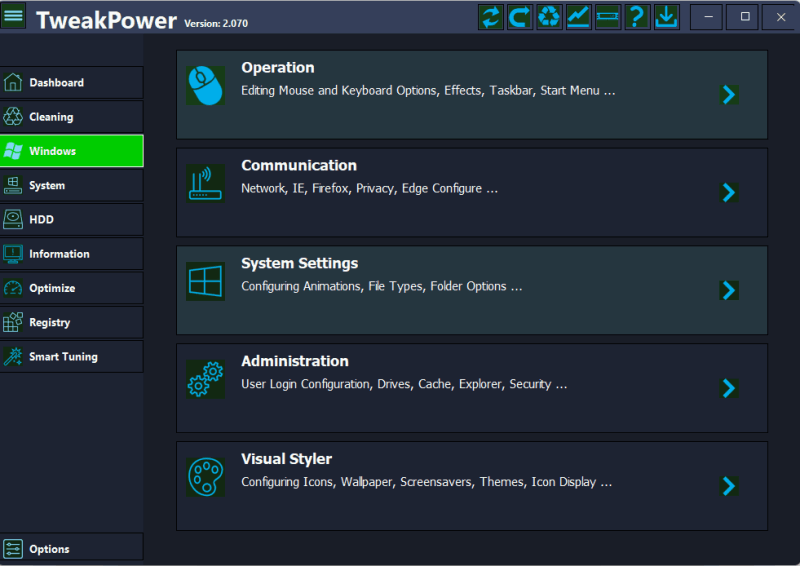
Task: Click the horizontal bar toolbar icon
Action: click(x=607, y=17)
